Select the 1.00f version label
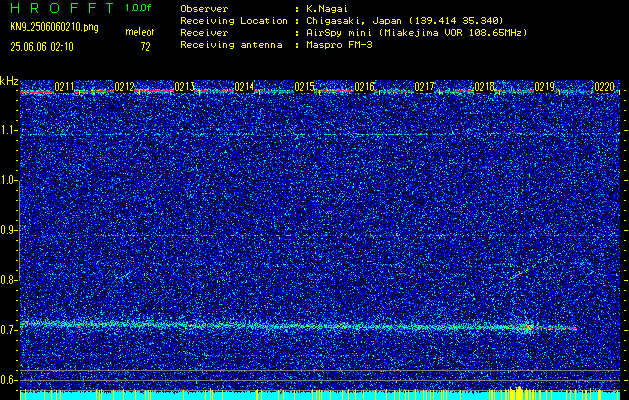The width and height of the screenshot is (629, 400). point(138,8)
